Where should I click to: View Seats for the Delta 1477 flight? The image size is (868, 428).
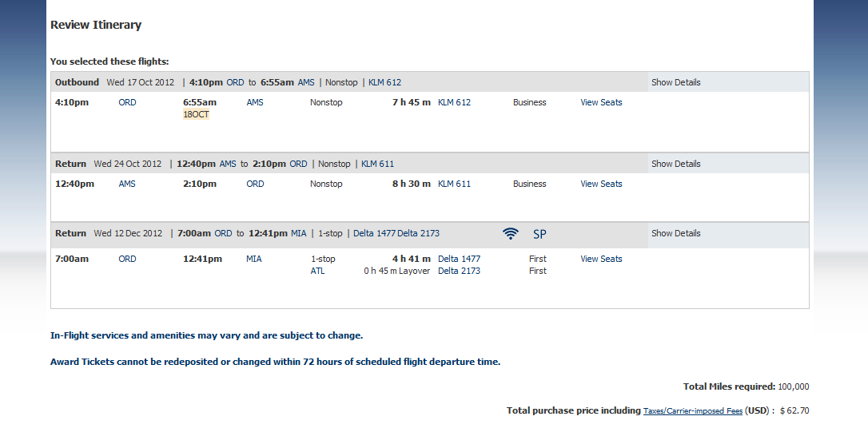coord(601,259)
